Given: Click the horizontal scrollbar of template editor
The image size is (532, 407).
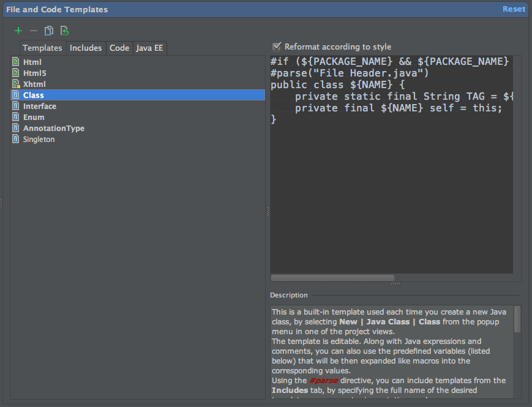Looking at the screenshot, I should pos(332,278).
